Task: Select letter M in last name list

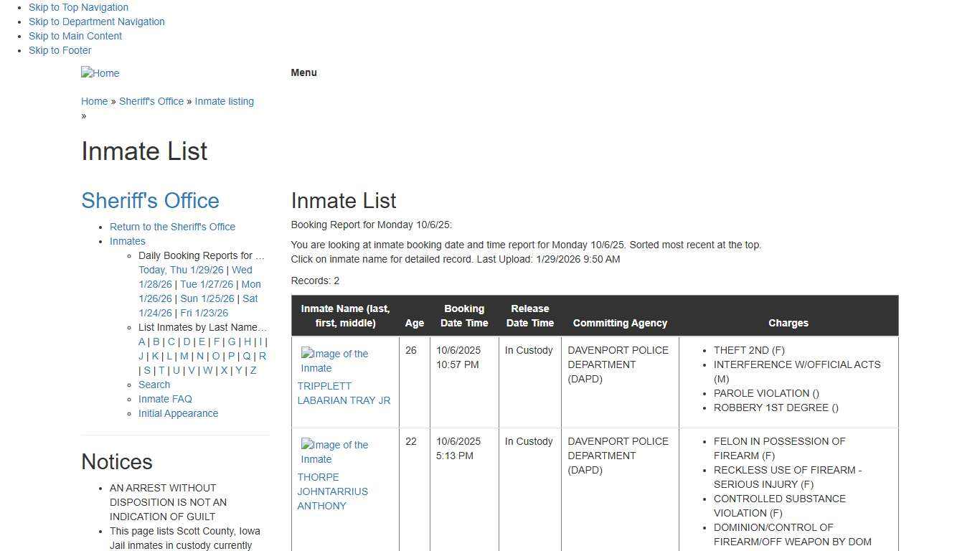Action: (184, 356)
